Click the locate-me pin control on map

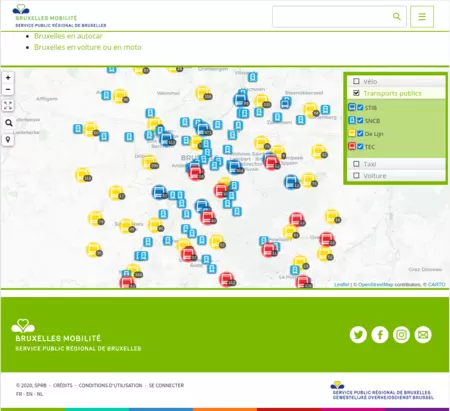click(8, 140)
